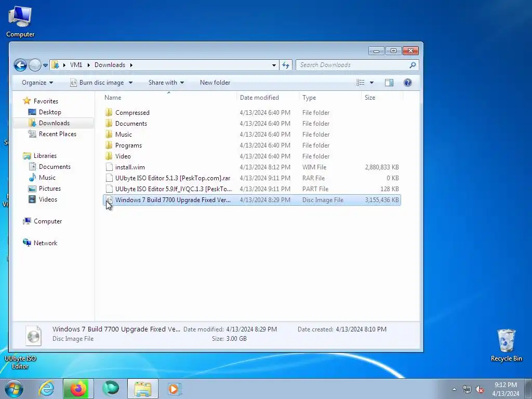Click the 2,880,833 KB size cell
The height and width of the screenshot is (399, 532).
tap(382, 167)
